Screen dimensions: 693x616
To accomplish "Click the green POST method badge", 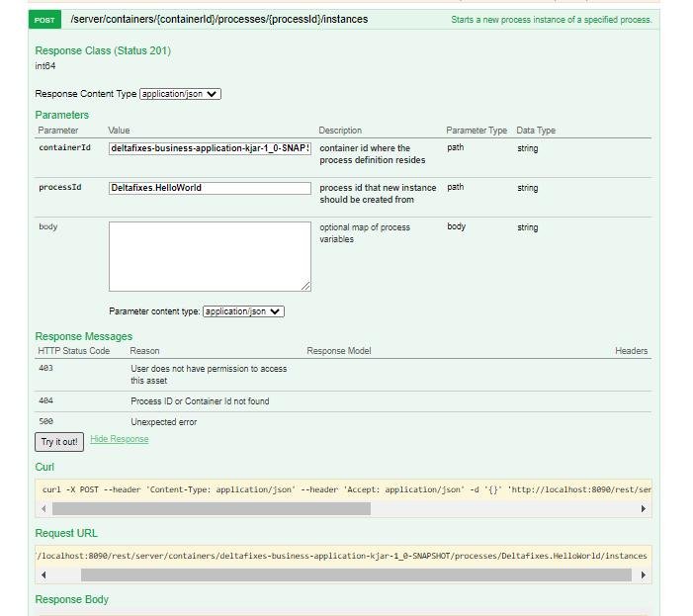I will click(x=44, y=20).
